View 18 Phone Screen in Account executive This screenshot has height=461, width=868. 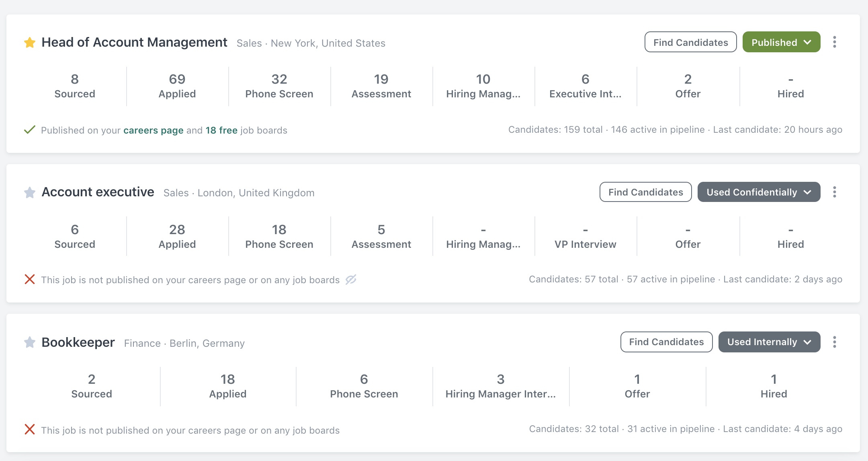pyautogui.click(x=279, y=236)
